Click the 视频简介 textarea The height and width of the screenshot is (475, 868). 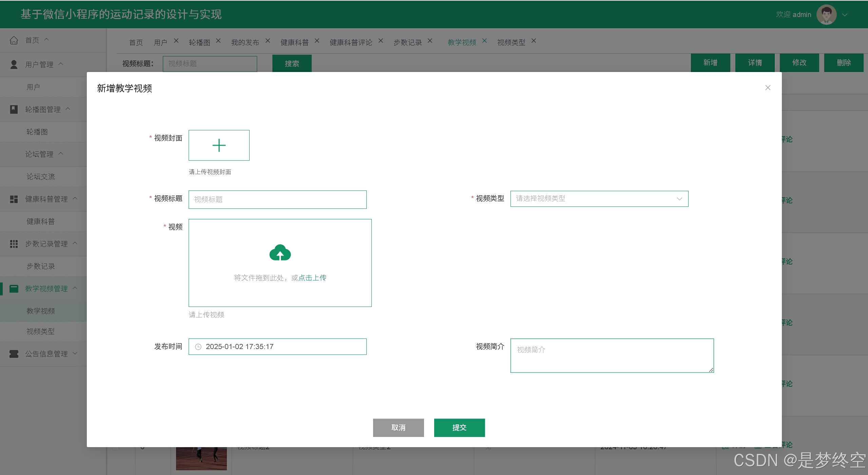pyautogui.click(x=612, y=355)
